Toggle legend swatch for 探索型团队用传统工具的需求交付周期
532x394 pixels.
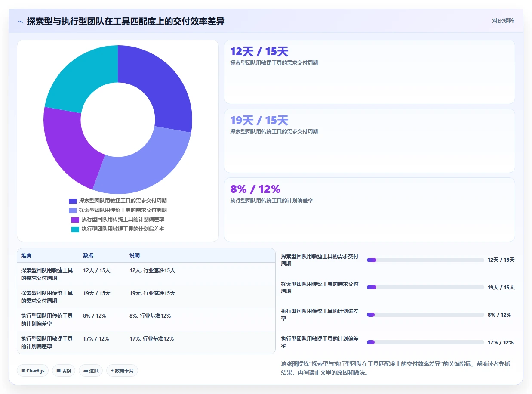pyautogui.click(x=73, y=210)
